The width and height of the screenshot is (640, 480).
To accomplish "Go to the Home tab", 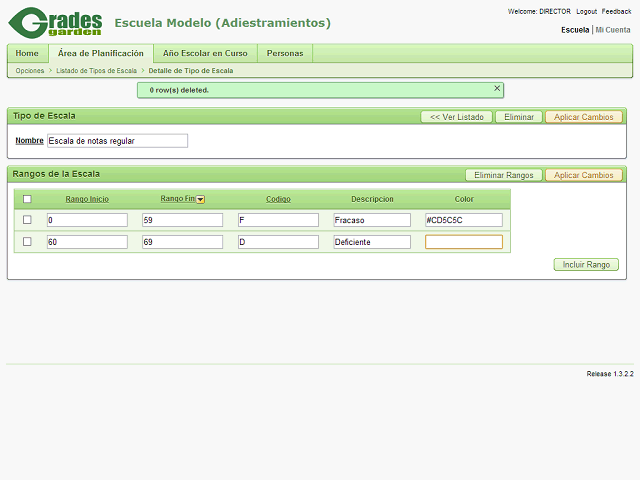I will coord(27,53).
